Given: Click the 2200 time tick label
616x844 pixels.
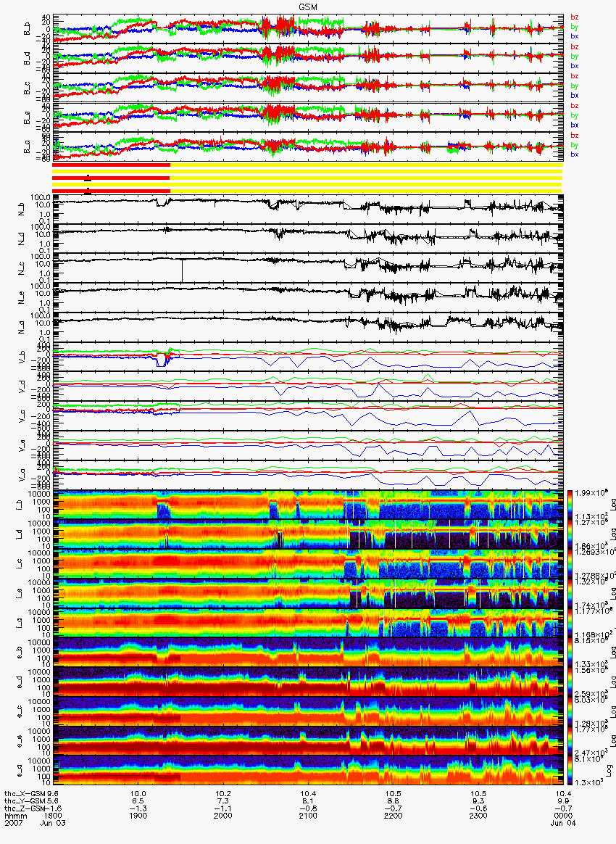Looking at the screenshot, I should tap(393, 816).
